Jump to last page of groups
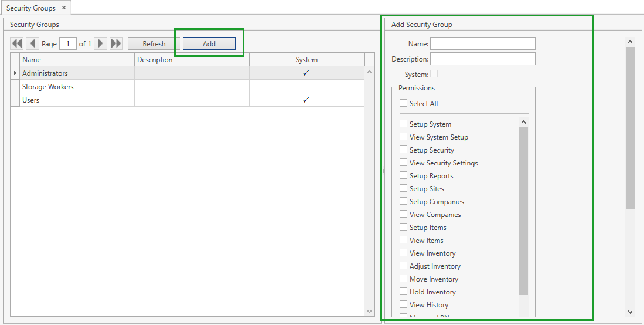Image resolution: width=644 pixels, height=325 pixels. [x=116, y=43]
